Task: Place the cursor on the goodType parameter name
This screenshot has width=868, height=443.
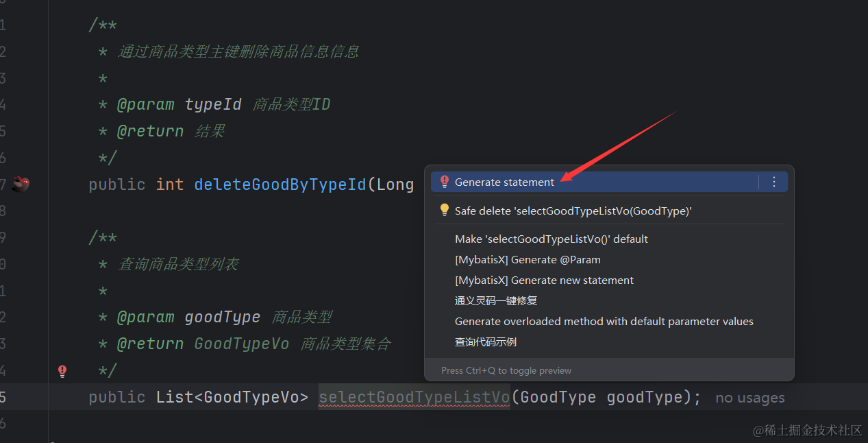Action: coord(644,397)
